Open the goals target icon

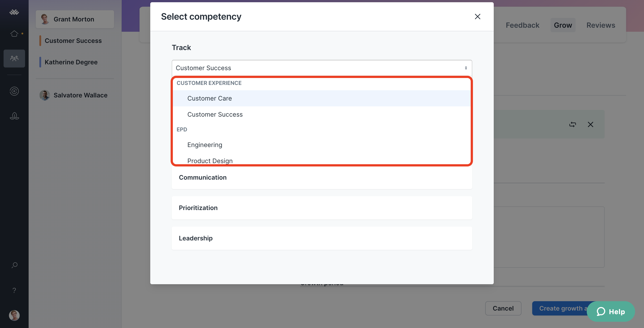pos(14,91)
